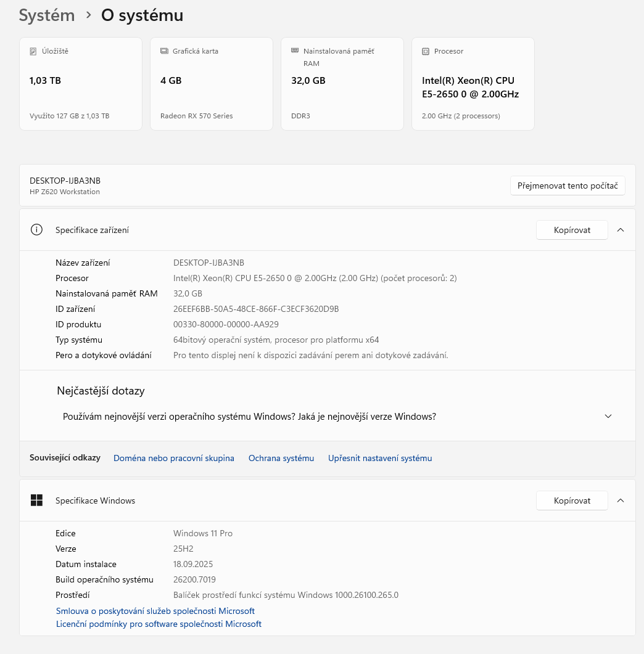This screenshot has width=644, height=654.
Task: Click the Windows logo beside Specifikace Windows
Action: point(36,500)
